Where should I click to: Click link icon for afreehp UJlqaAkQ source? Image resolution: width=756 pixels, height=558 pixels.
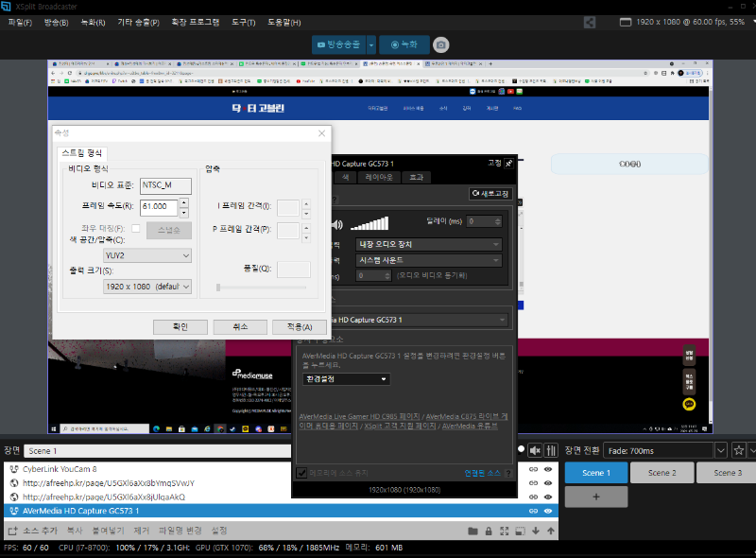click(x=533, y=497)
